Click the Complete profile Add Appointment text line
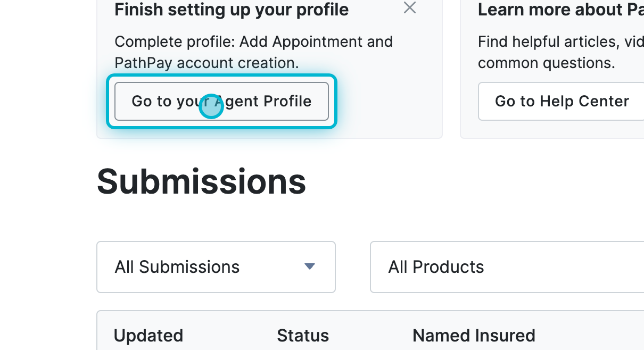The image size is (644, 350). coord(253,41)
